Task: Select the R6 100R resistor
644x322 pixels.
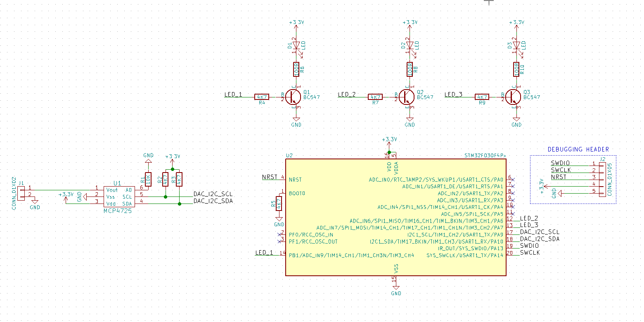Action: (296, 69)
